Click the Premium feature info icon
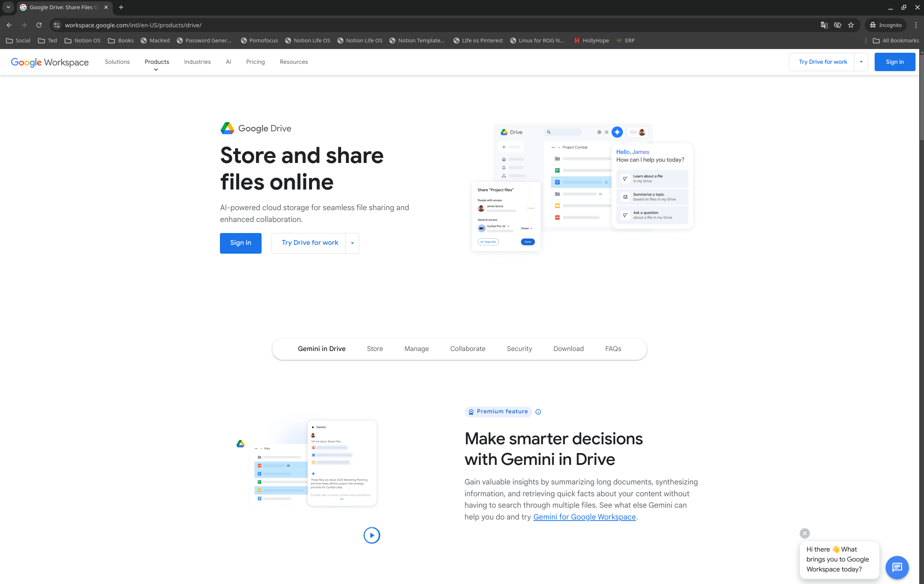The width and height of the screenshot is (924, 584). coord(538,411)
